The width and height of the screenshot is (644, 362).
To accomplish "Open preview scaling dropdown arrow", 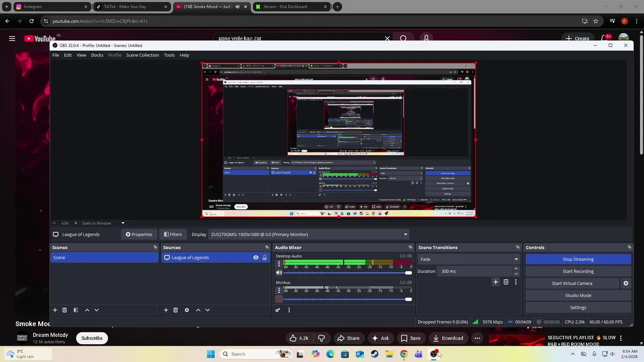I will 123,223.
